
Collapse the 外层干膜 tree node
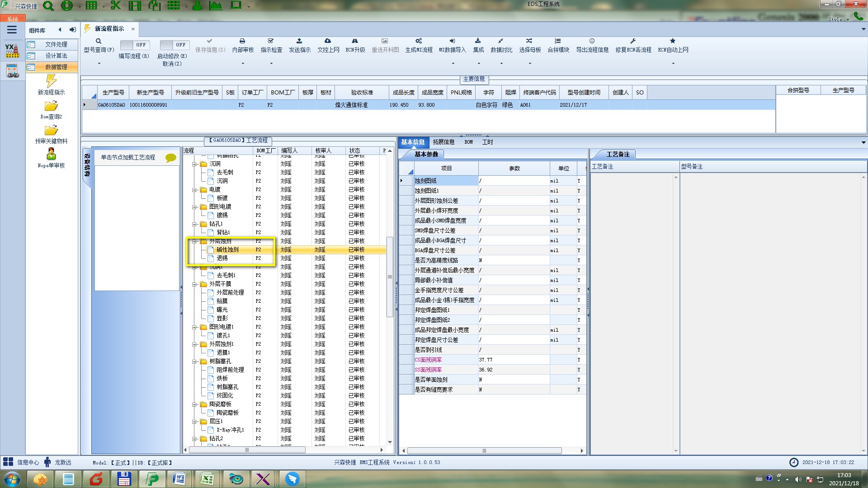pyautogui.click(x=194, y=284)
